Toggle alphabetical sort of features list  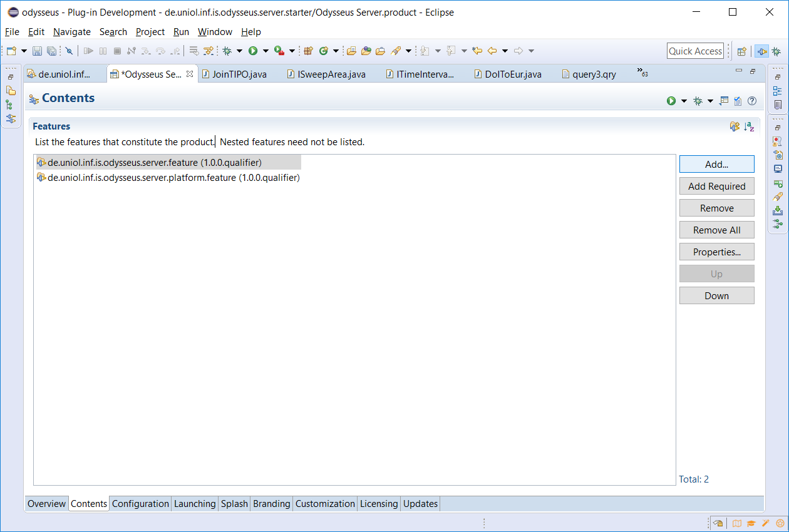pos(749,126)
